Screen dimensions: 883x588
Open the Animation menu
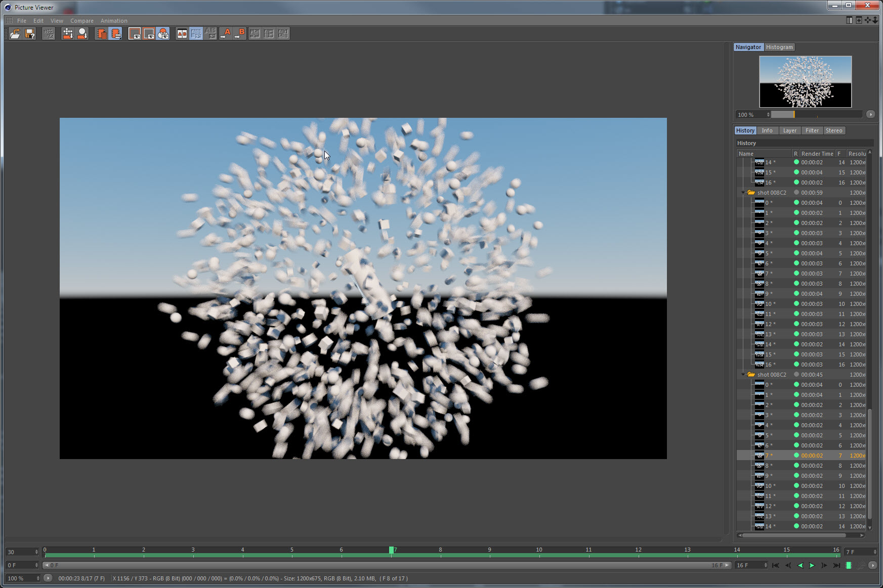click(x=114, y=21)
